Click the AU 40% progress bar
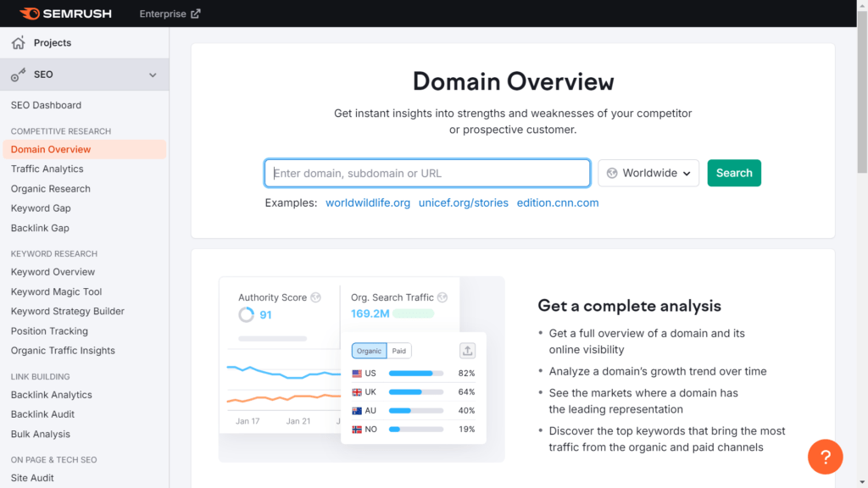The height and width of the screenshot is (488, 868). pos(415,411)
